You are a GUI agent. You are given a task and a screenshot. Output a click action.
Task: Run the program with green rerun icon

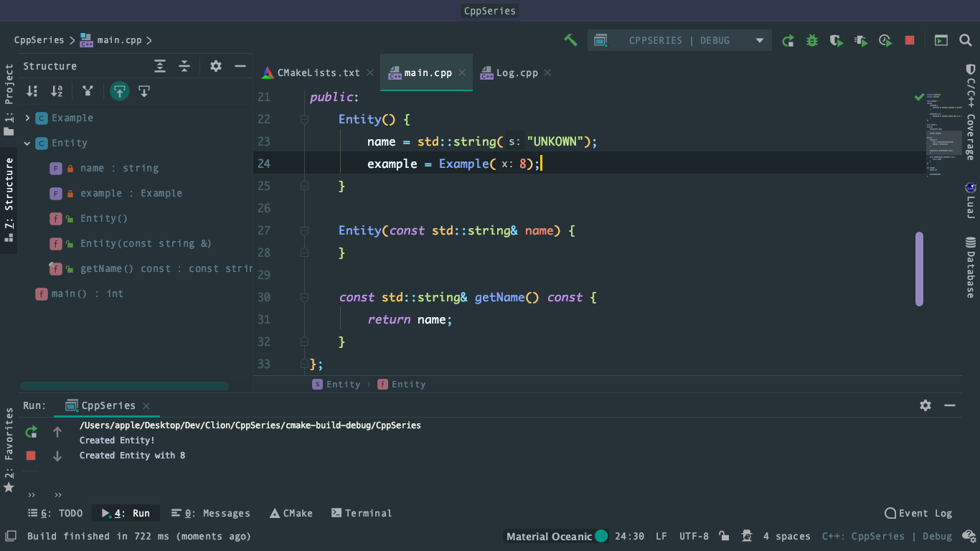[x=788, y=40]
